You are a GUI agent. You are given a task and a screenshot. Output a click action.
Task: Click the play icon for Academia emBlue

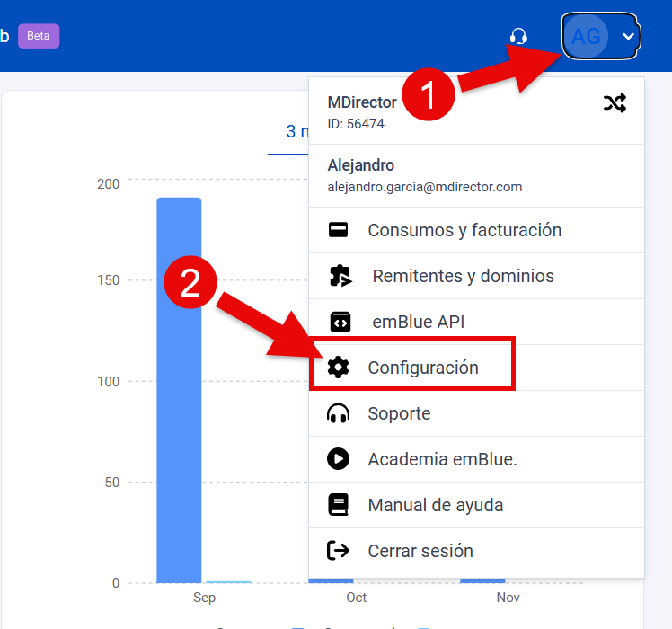pyautogui.click(x=339, y=459)
